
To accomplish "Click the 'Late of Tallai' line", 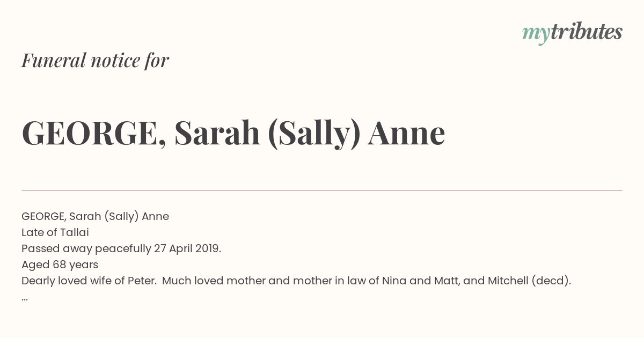I will pos(55,232).
